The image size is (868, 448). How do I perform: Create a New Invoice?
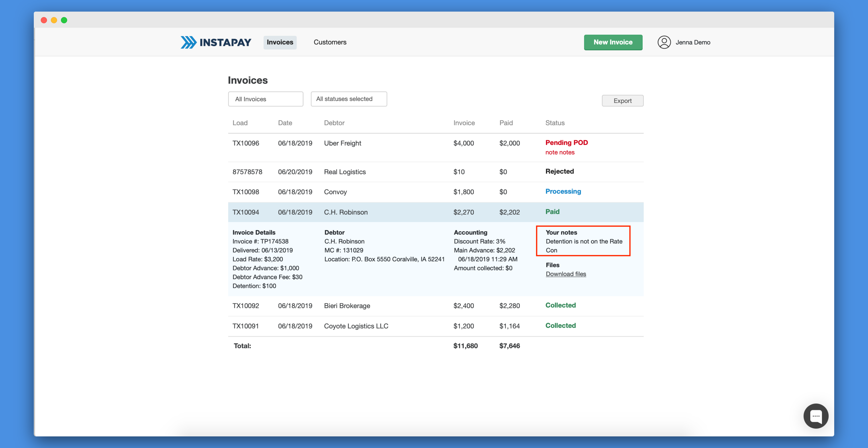[613, 42]
